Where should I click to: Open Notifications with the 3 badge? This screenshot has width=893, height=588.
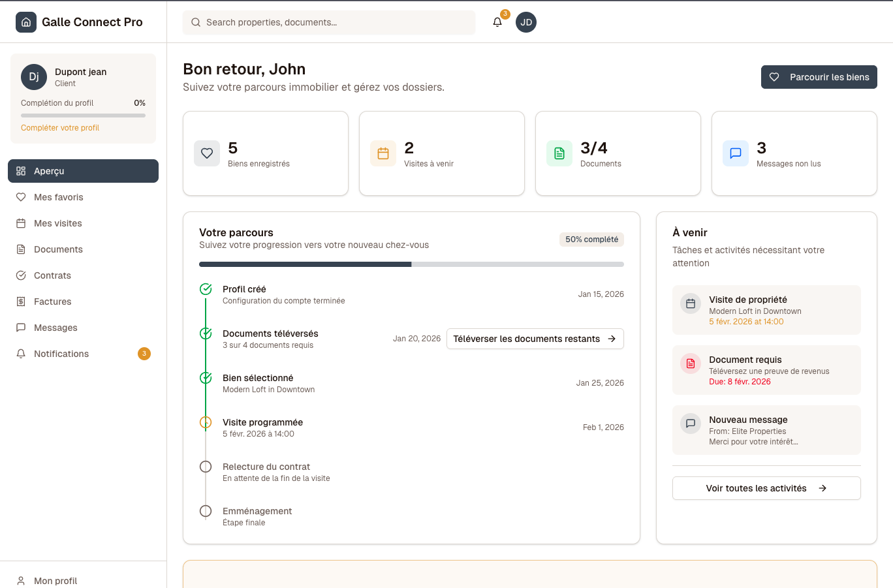pyautogui.click(x=61, y=354)
